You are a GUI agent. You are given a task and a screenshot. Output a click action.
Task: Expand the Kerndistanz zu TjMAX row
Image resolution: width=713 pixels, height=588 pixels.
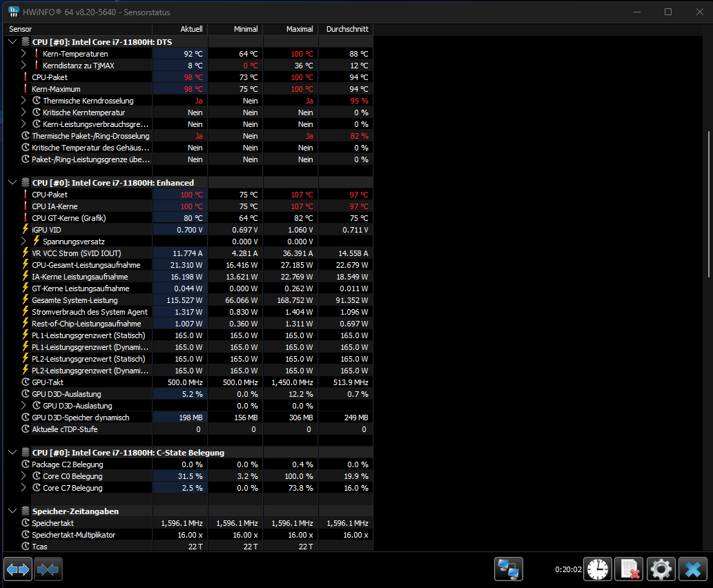point(23,66)
